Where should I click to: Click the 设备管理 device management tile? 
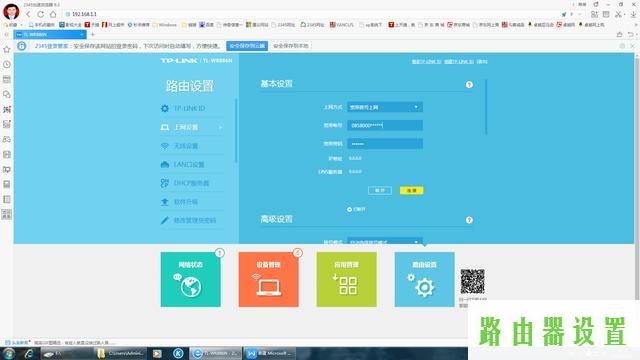pyautogui.click(x=269, y=279)
